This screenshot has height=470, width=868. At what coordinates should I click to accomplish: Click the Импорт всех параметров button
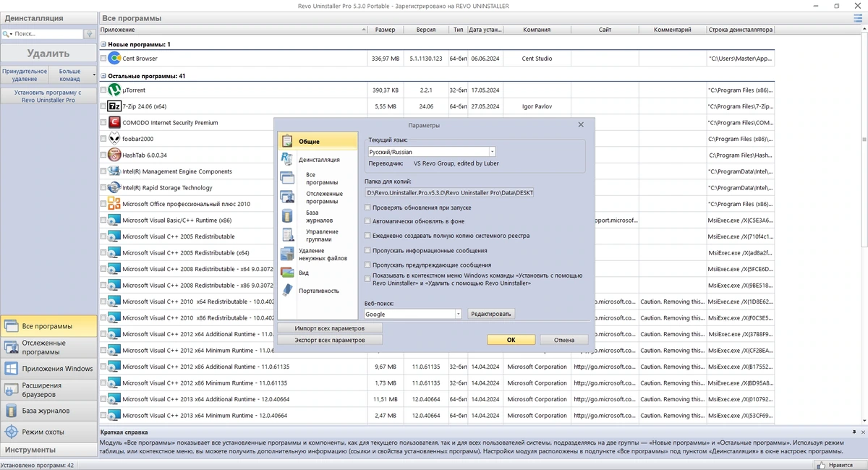tap(330, 328)
